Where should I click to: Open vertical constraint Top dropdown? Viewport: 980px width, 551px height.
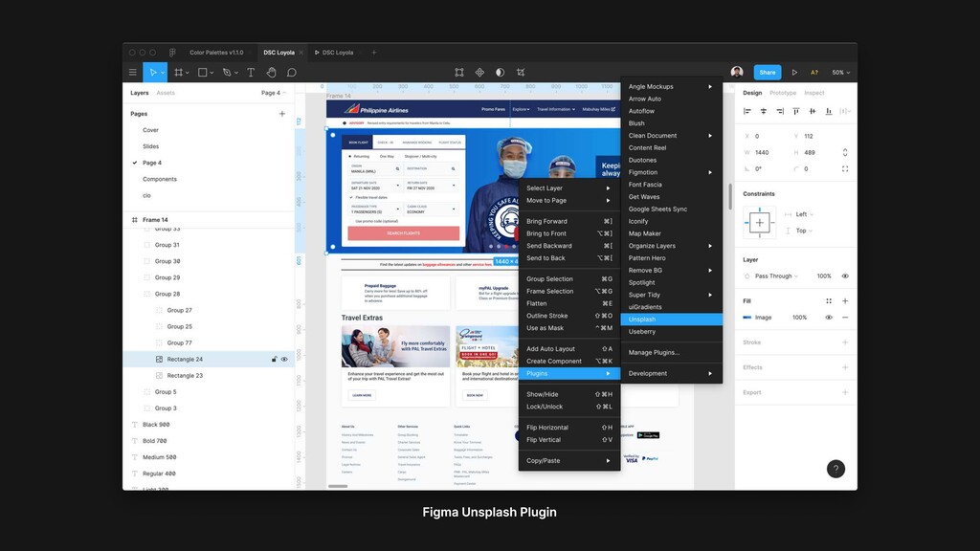point(804,231)
